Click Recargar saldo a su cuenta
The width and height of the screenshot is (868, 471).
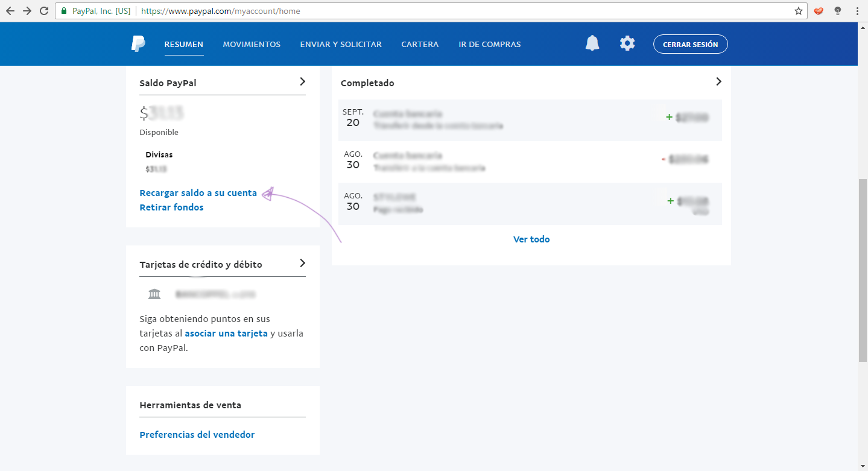pos(198,193)
